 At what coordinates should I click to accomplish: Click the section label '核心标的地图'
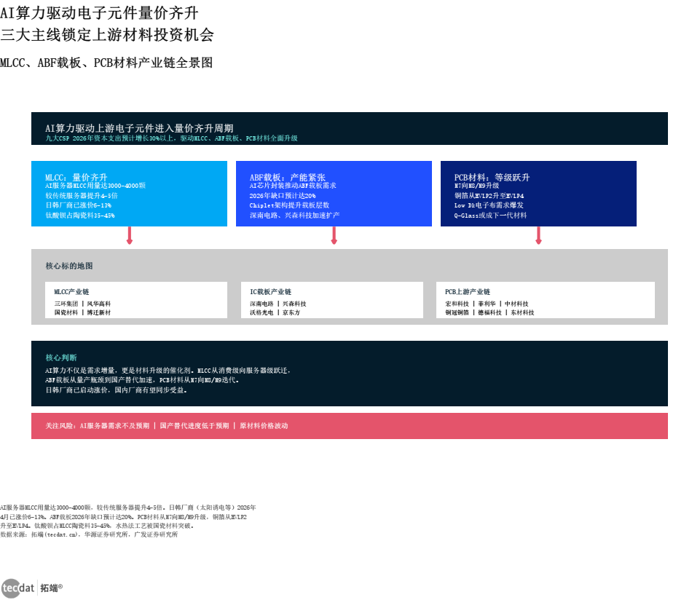(68, 266)
